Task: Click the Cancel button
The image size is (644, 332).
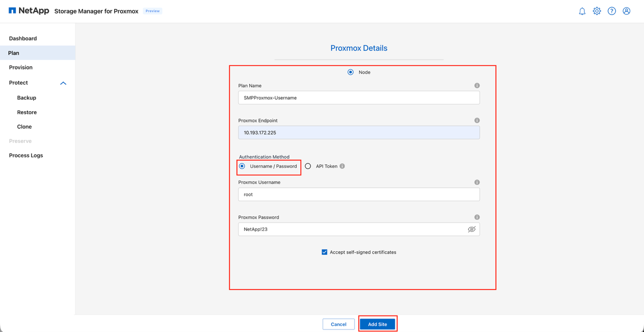Action: [338, 324]
